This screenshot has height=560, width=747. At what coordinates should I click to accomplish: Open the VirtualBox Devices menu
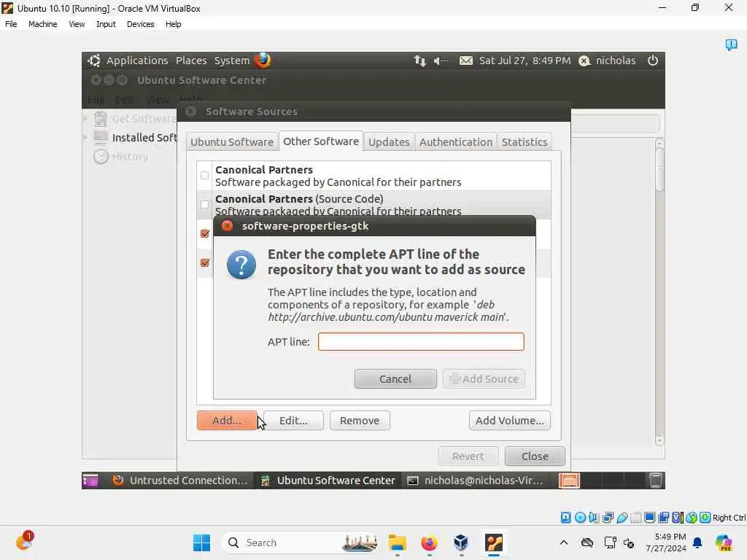tap(141, 24)
